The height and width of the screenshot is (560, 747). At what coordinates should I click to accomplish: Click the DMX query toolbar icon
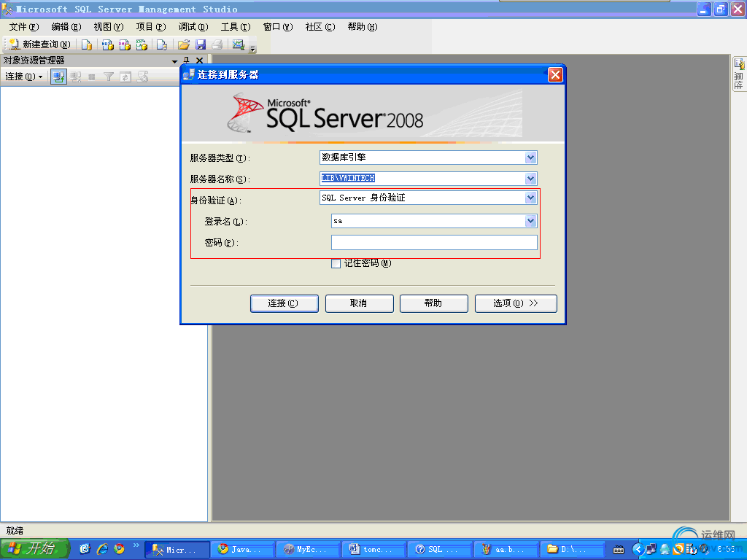point(125,44)
